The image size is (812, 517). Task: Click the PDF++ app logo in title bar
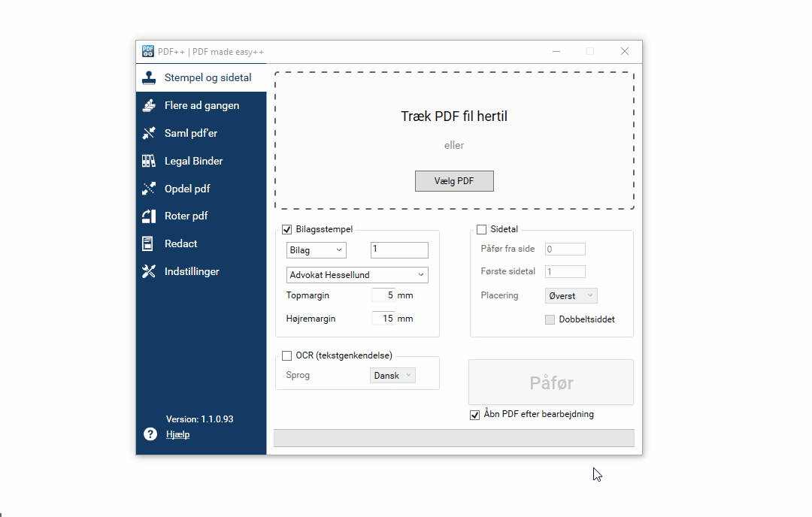click(148, 51)
